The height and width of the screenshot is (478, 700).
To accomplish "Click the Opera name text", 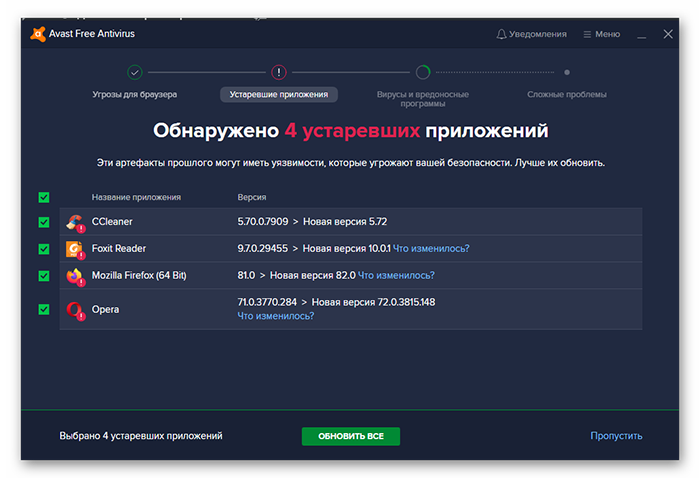I will click(x=105, y=309).
